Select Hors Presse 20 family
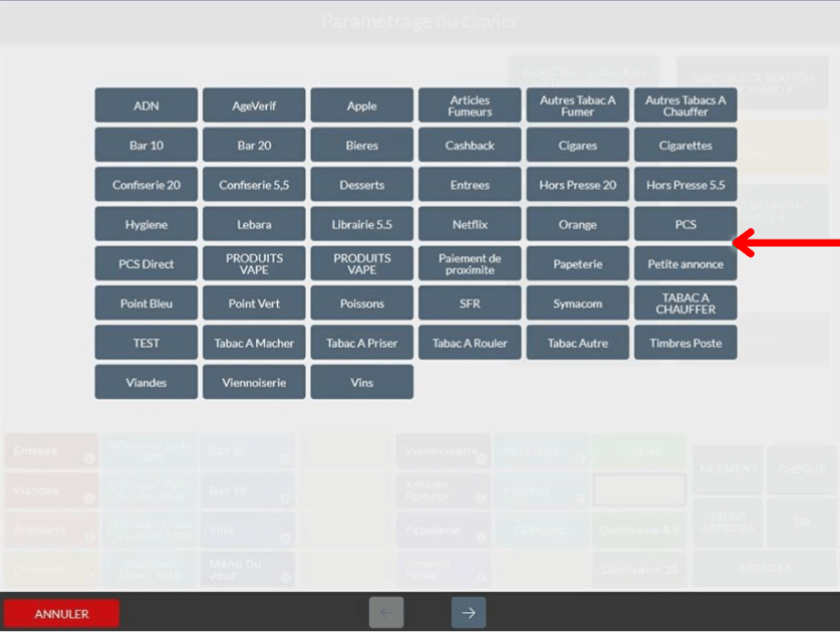The image size is (840, 634). click(x=578, y=185)
